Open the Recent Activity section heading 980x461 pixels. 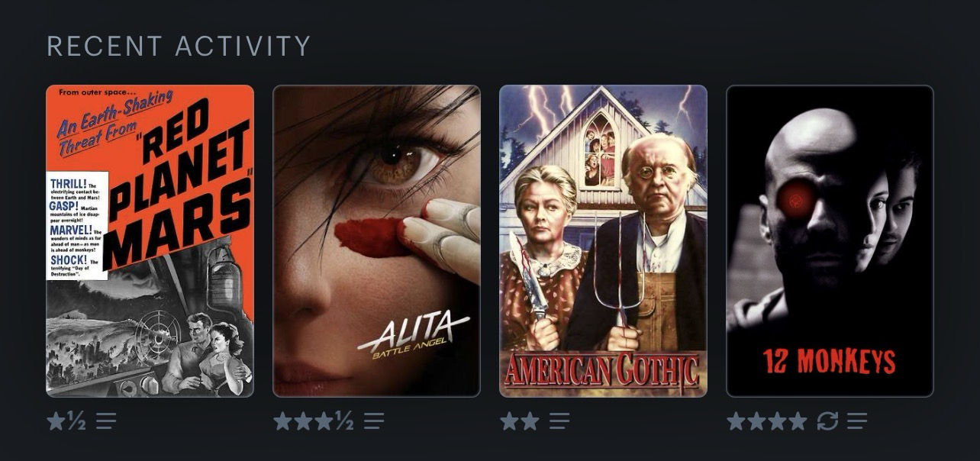(x=179, y=46)
